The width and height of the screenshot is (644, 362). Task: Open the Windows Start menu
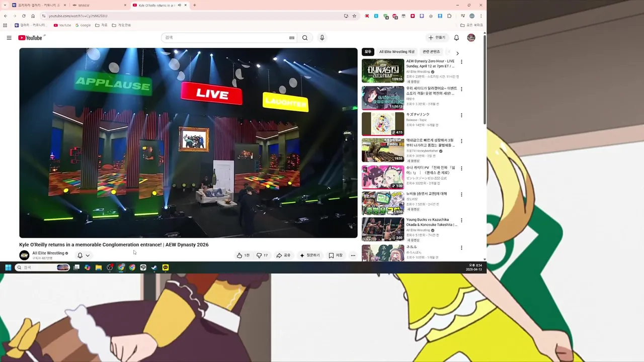pyautogui.click(x=8, y=267)
